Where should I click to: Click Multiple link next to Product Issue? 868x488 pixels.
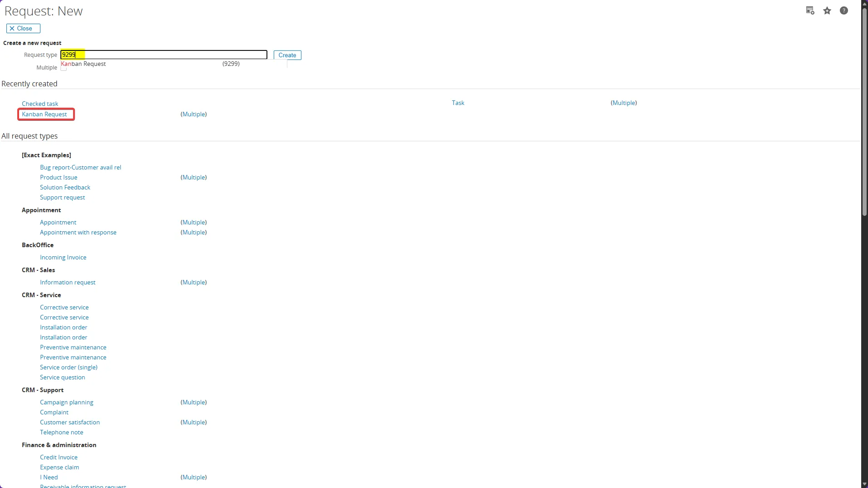193,178
